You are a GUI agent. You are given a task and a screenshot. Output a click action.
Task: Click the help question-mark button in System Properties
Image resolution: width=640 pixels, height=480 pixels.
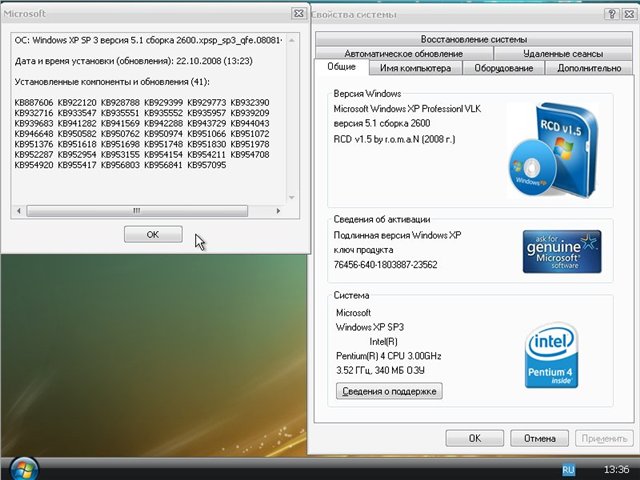611,14
